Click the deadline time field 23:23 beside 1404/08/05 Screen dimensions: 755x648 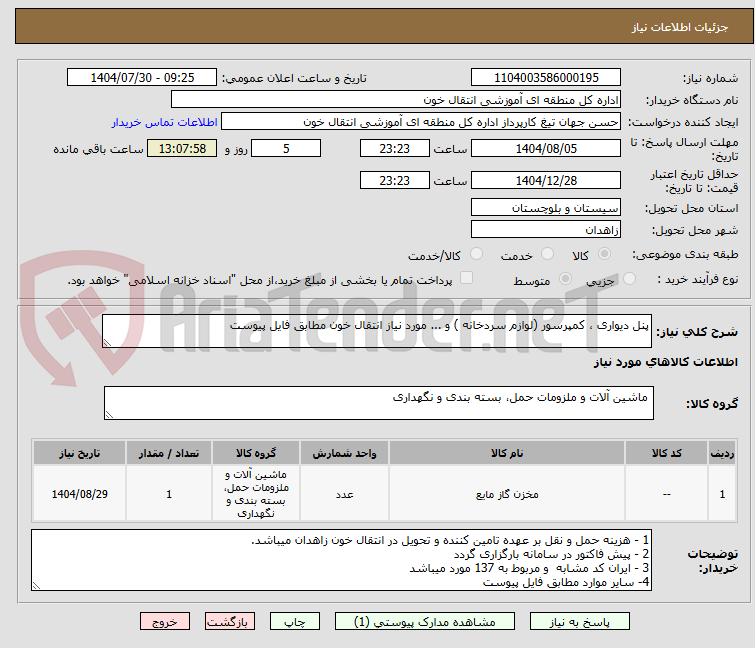pos(394,148)
